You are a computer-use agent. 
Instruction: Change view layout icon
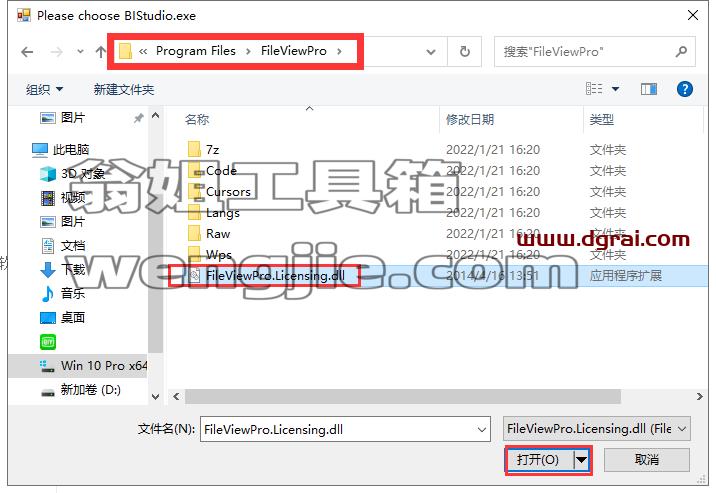(x=594, y=89)
